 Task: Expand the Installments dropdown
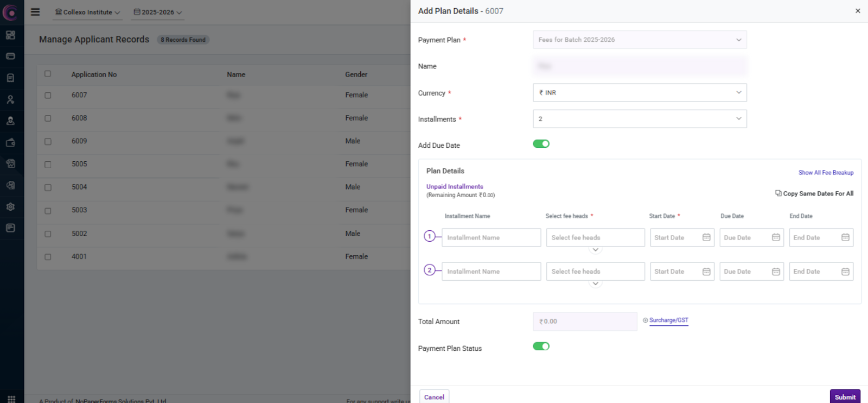point(640,119)
